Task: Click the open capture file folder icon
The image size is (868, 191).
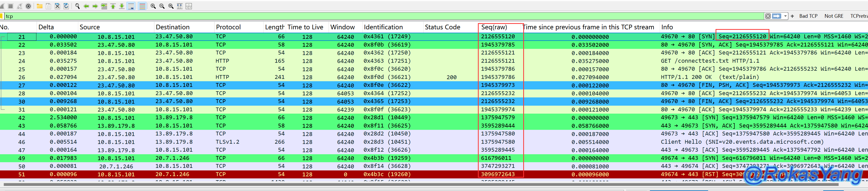Action: pyautogui.click(x=39, y=6)
